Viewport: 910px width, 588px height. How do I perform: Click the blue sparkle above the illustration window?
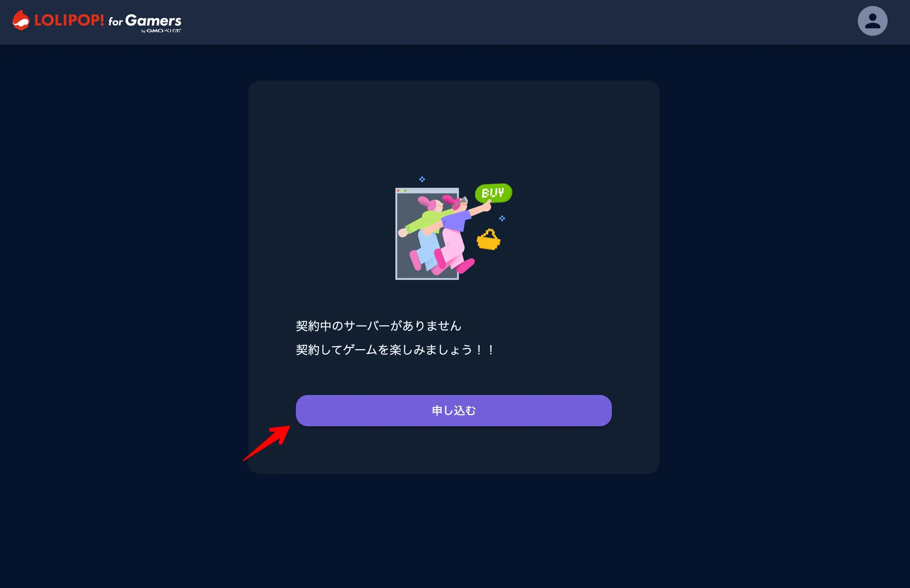[x=422, y=179]
